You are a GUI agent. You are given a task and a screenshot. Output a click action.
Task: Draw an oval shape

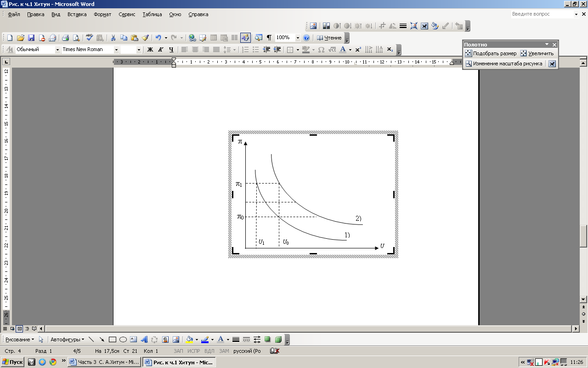coord(123,339)
